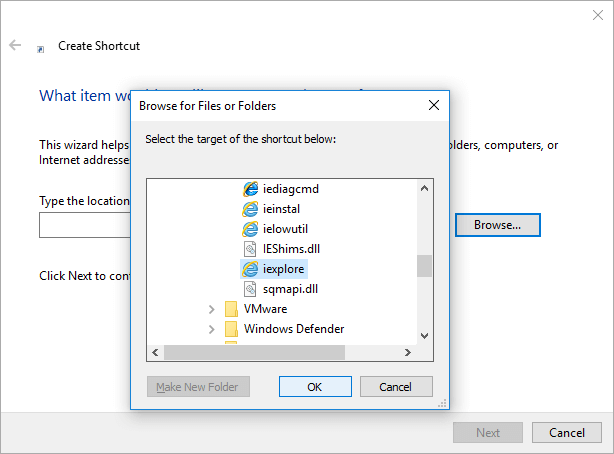The image size is (614, 454).
Task: Click the sqmapi.dll file icon
Action: point(251,289)
